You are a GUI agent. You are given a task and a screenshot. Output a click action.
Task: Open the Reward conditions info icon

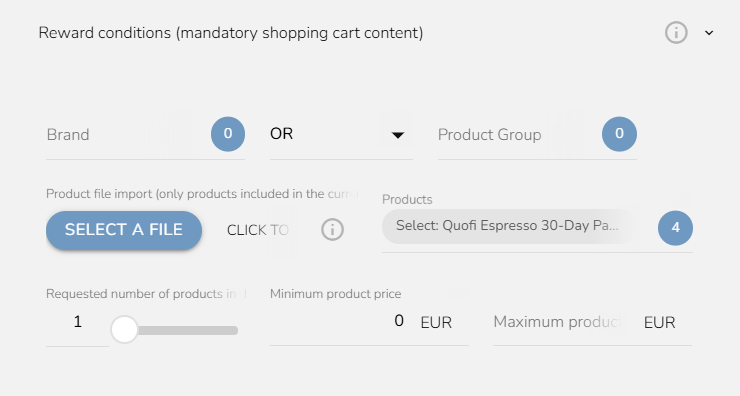[x=676, y=33]
